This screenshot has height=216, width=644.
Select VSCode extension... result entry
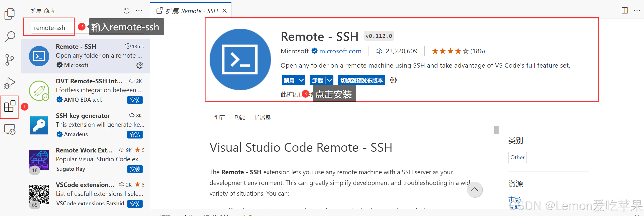point(86,194)
